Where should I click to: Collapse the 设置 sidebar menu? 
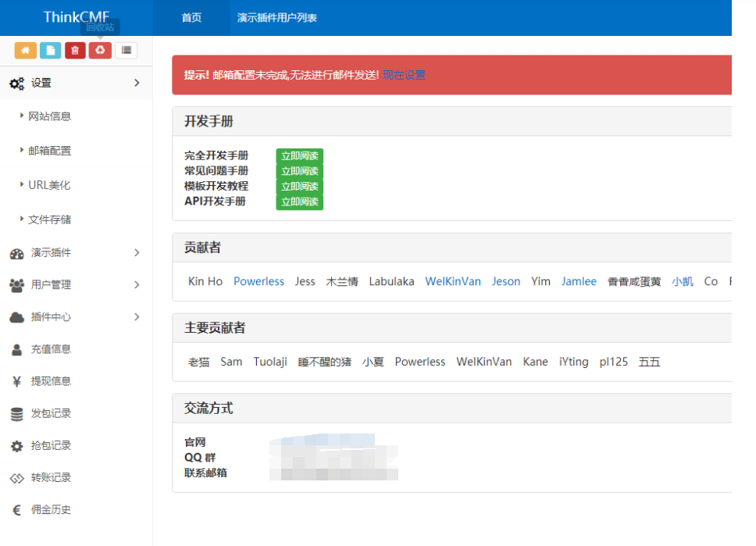pyautogui.click(x=75, y=83)
